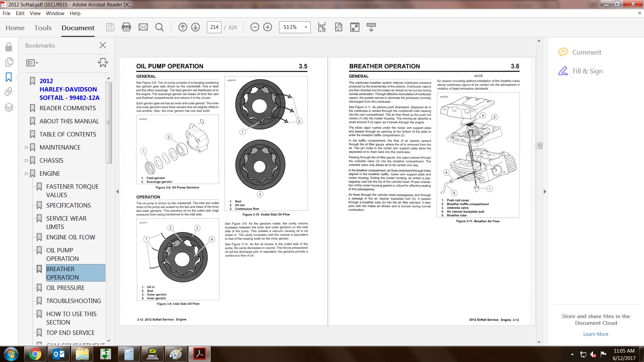Zoom in with the plus icon

pos(268,27)
